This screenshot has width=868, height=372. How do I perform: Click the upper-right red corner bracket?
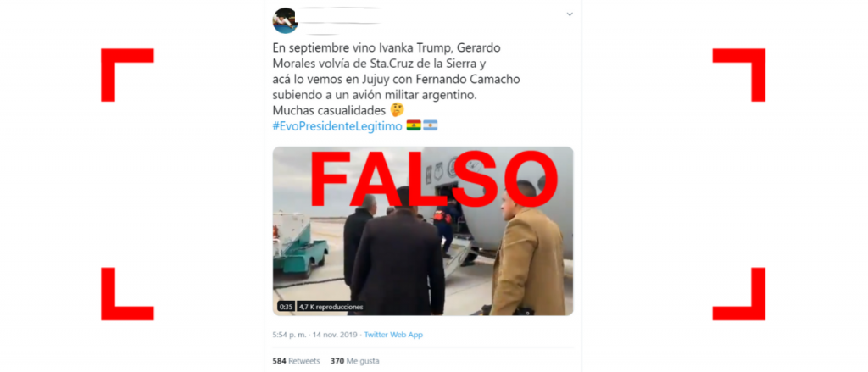[738, 75]
